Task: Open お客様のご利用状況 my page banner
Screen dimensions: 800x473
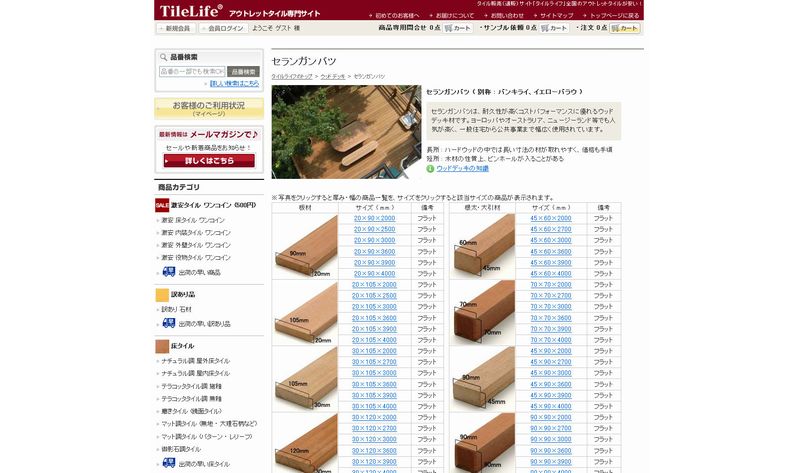Action: (x=208, y=108)
